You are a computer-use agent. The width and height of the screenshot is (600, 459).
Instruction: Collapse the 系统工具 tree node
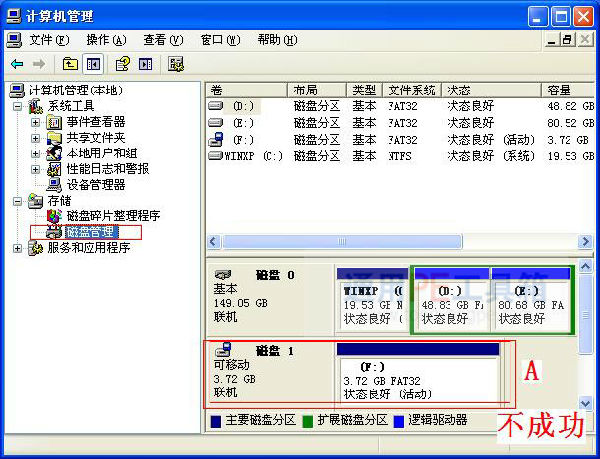17,106
